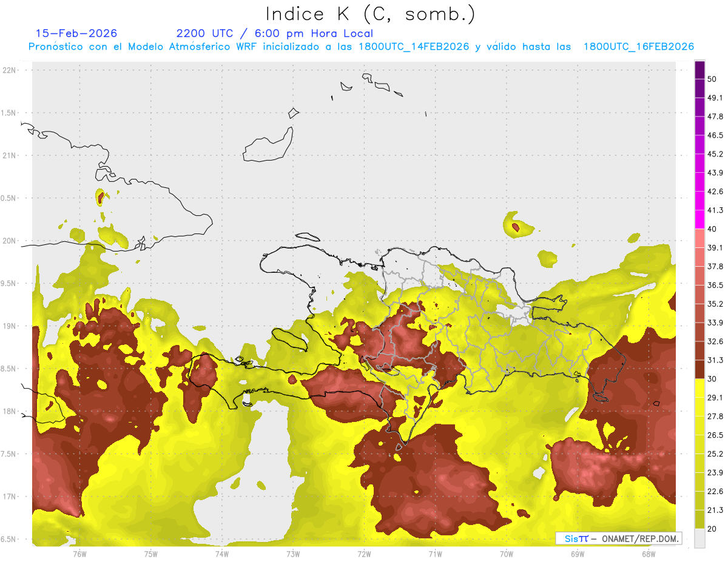
Task: Click the '17N' latitude axis label
Action: 10,497
